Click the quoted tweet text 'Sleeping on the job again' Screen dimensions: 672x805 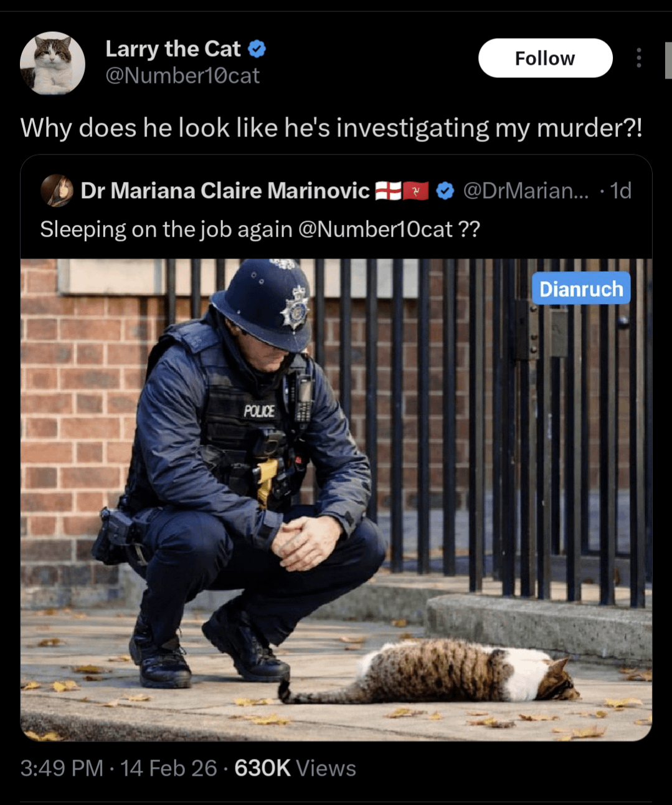tap(166, 229)
